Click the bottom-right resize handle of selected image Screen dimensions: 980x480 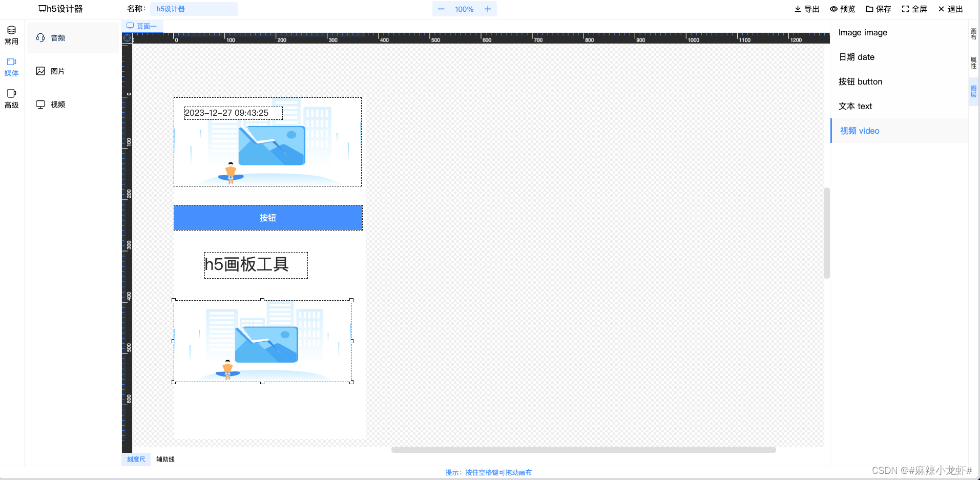(x=351, y=382)
